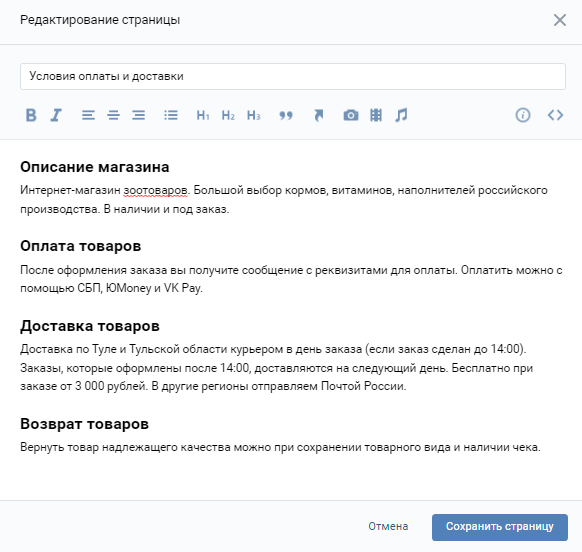
Task: Click the paragraph starting После оформления заказа
Action: pos(291,279)
